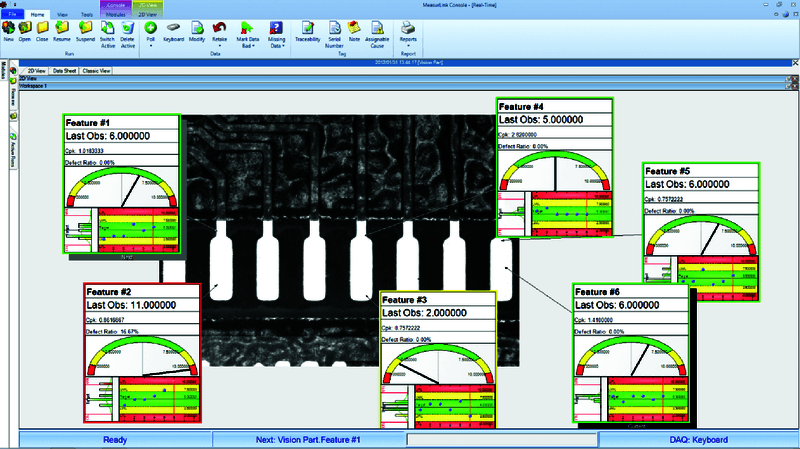
Task: Click the Feature #5 title
Action: coord(667,171)
